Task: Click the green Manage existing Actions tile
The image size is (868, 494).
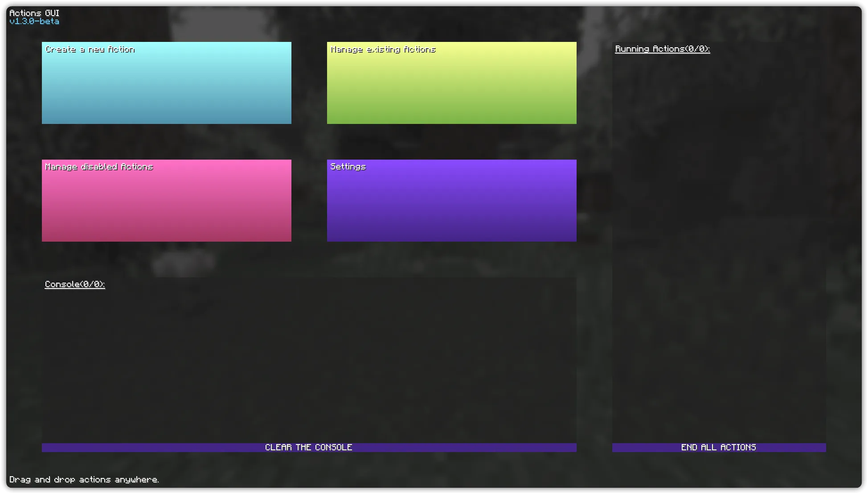Action: coord(451,82)
